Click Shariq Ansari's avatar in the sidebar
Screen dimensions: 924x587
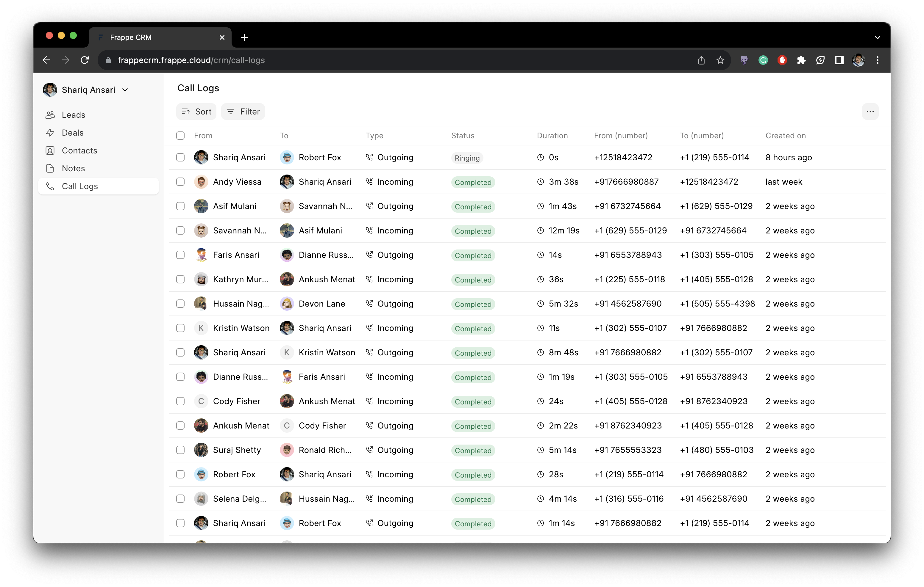point(49,89)
